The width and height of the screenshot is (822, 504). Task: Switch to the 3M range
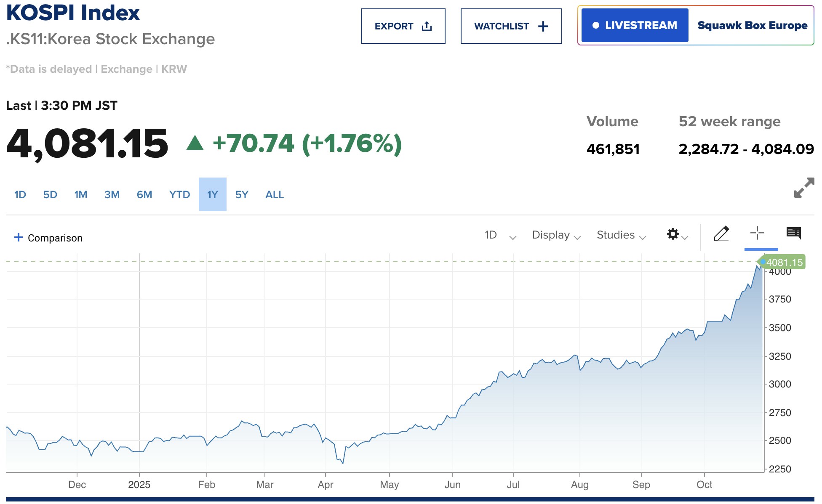coord(112,195)
